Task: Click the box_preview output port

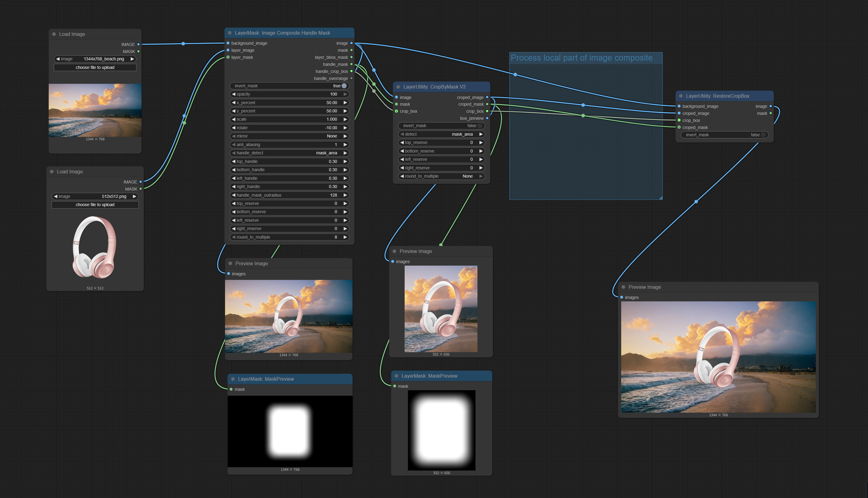Action: click(x=487, y=118)
